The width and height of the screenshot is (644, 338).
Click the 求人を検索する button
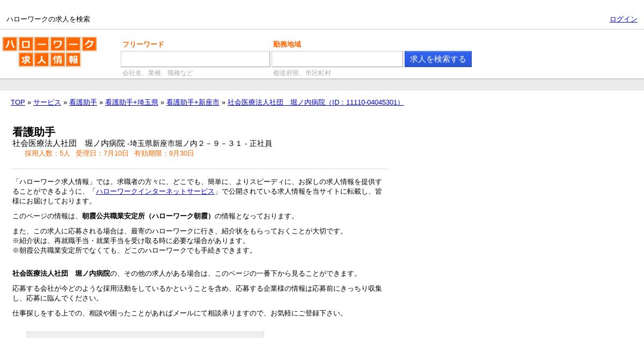438,59
